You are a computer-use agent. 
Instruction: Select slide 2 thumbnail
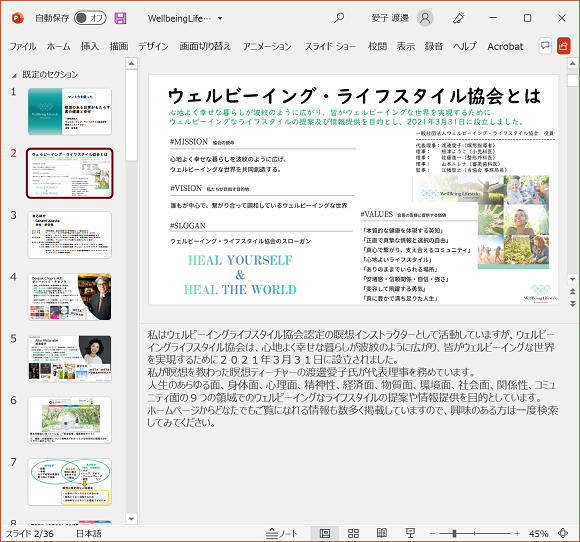(x=70, y=173)
